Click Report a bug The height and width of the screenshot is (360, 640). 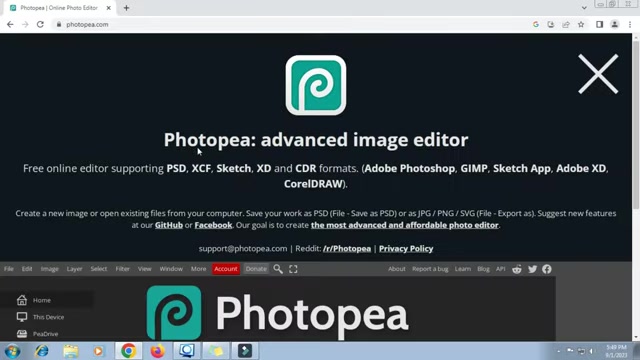(430, 269)
